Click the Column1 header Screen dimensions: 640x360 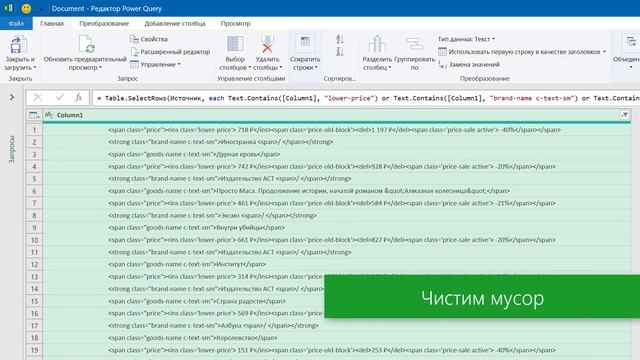pyautogui.click(x=337, y=115)
